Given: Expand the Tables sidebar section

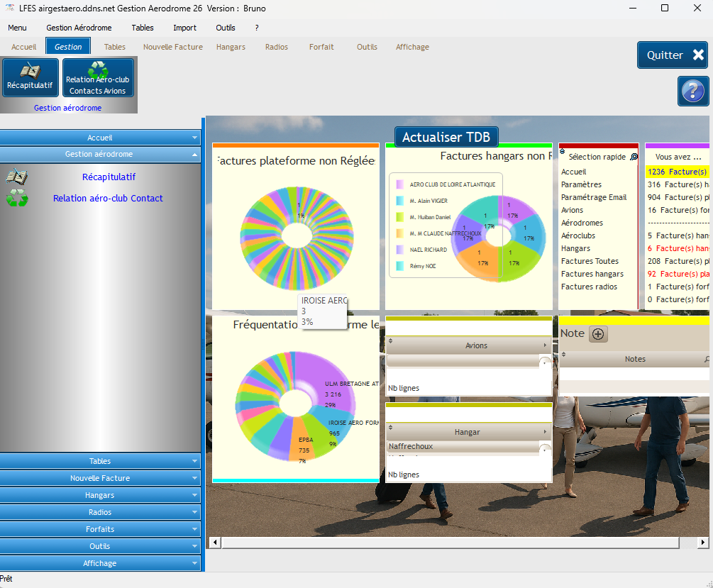Looking at the screenshot, I should (x=100, y=461).
